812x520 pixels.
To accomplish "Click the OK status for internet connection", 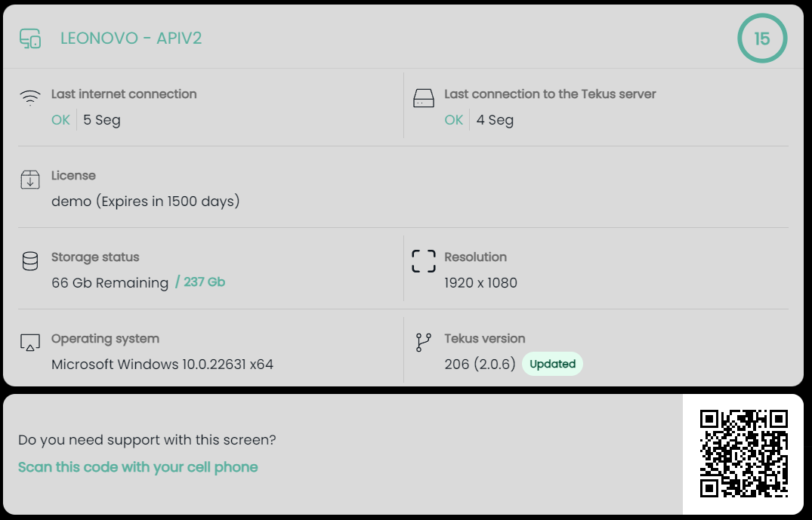I will (x=60, y=120).
